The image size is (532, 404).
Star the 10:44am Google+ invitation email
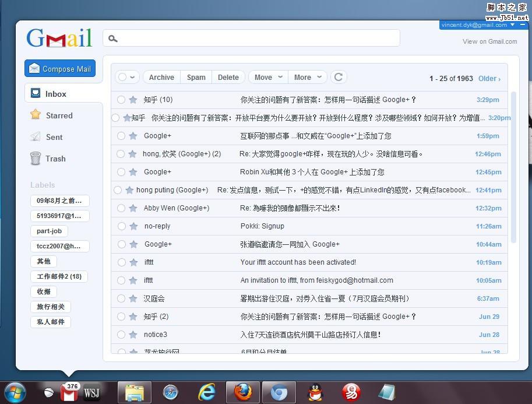point(133,244)
